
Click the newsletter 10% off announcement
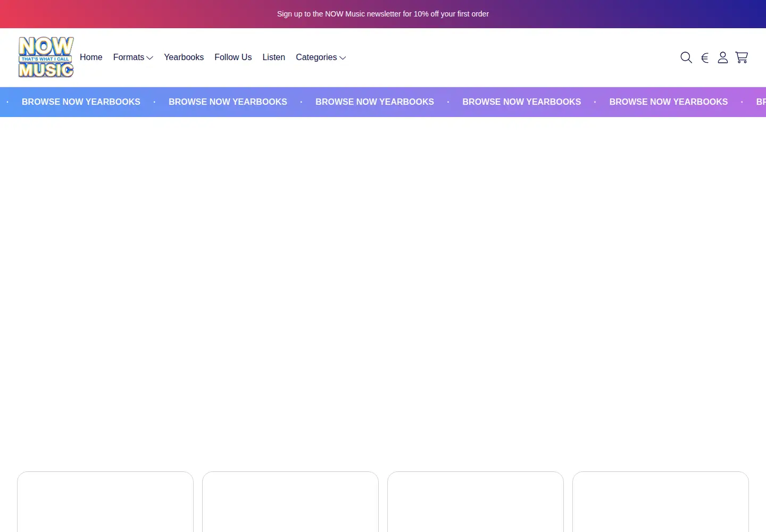point(383,14)
